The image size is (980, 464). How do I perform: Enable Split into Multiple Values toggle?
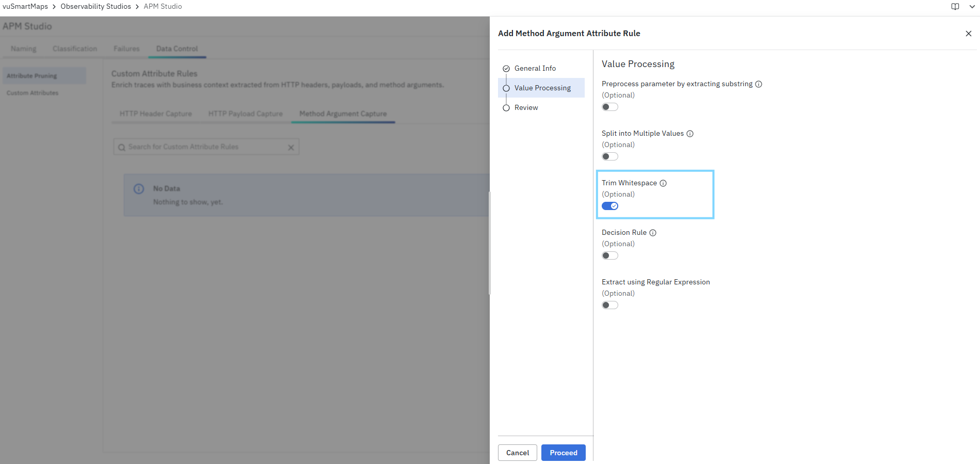(x=610, y=156)
